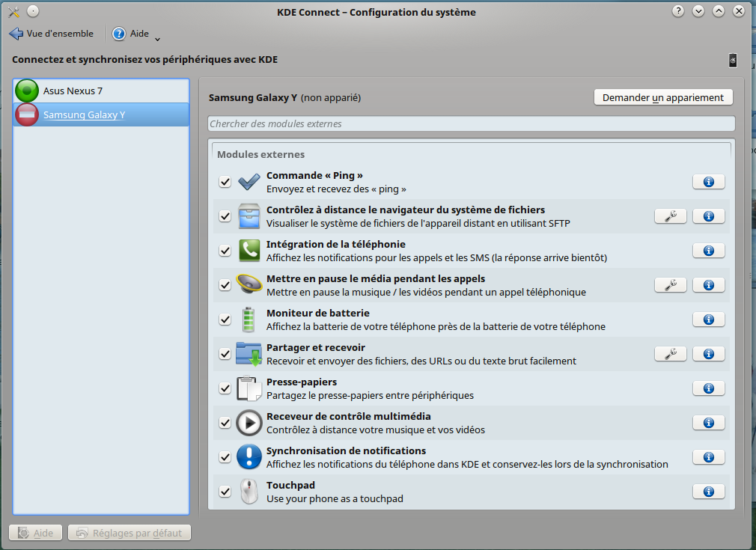This screenshot has height=550, width=756.
Task: Click the Demander un appariement button
Action: (x=662, y=97)
